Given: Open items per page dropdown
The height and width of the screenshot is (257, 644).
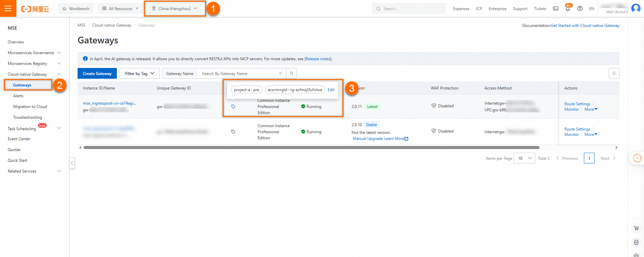Looking at the screenshot, I should 524,158.
